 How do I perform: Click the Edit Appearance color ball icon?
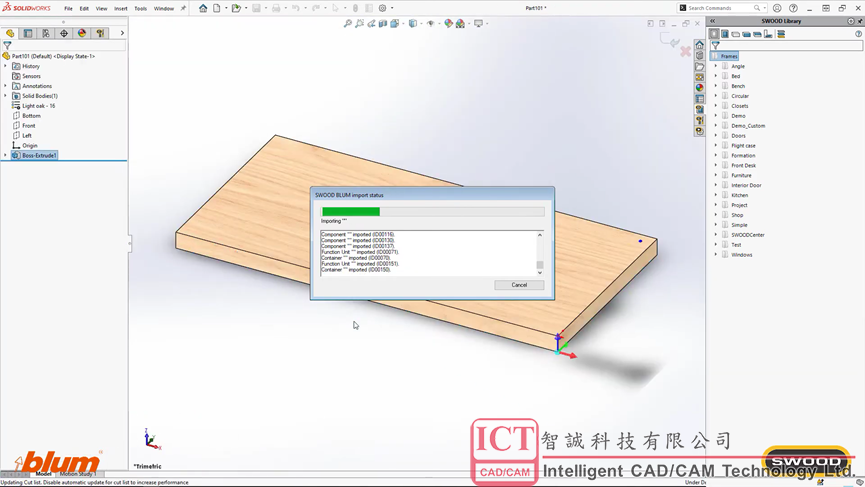(448, 24)
